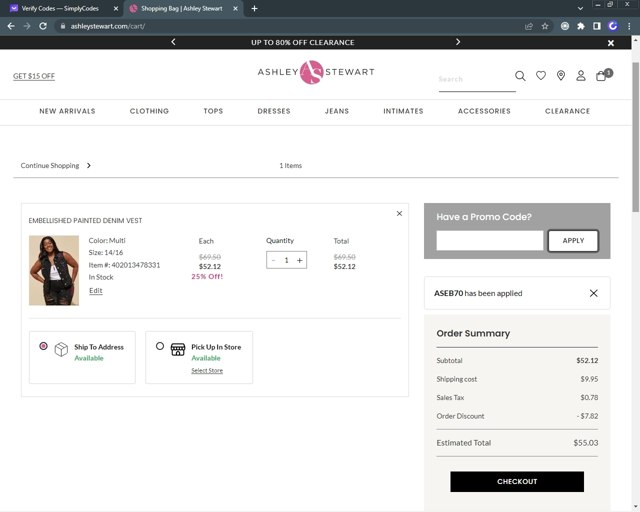Click the page vertical scrollbar

(x=635, y=137)
